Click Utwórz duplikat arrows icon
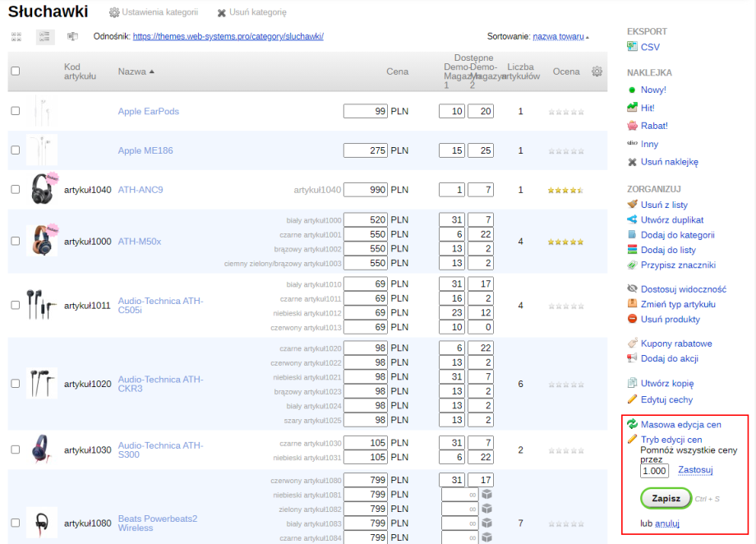Image resolution: width=756 pixels, height=544 pixels. click(632, 220)
